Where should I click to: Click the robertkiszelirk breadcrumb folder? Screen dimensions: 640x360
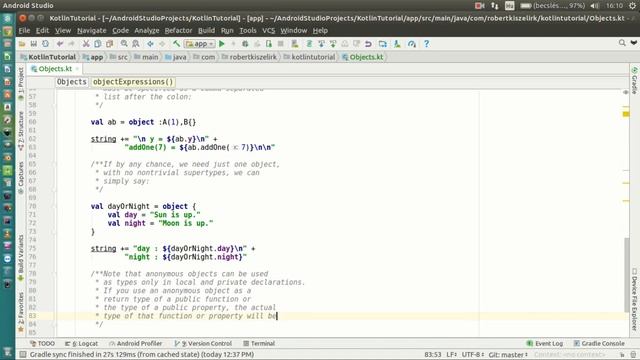point(249,57)
